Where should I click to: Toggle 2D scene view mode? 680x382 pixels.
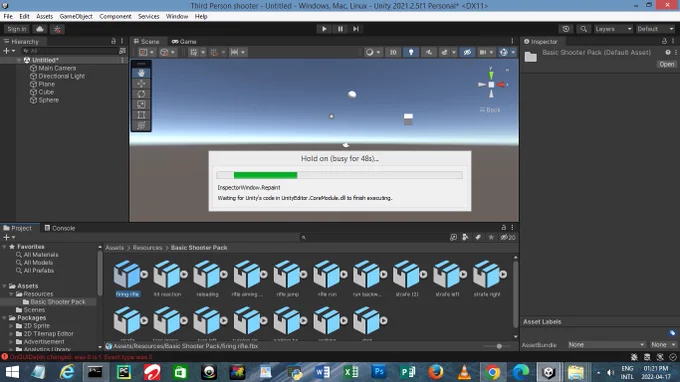393,52
